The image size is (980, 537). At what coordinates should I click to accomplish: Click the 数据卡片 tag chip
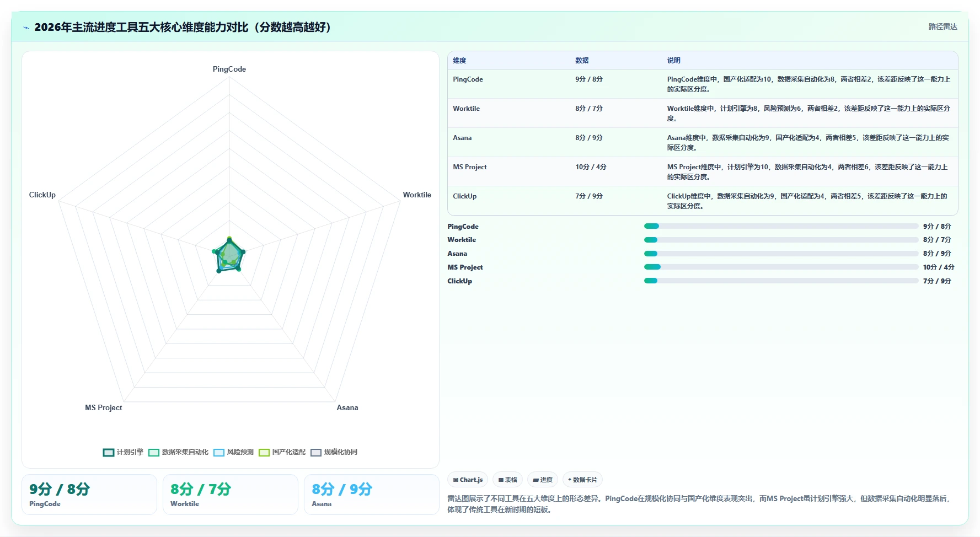pos(582,480)
